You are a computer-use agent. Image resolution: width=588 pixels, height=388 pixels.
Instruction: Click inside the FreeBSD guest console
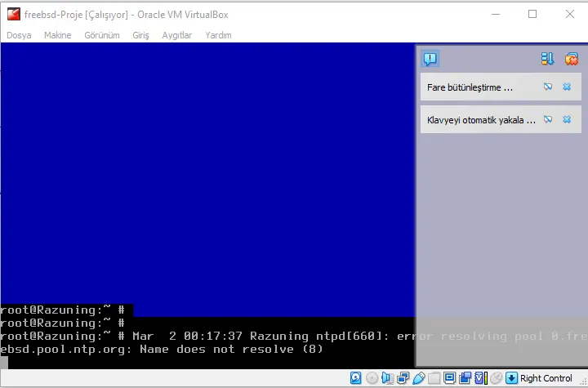point(207,205)
